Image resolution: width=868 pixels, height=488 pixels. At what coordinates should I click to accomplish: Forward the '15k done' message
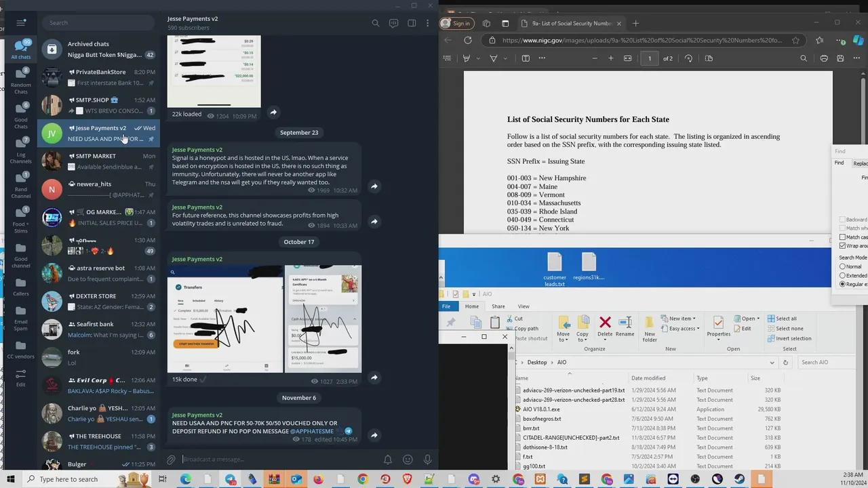374,378
